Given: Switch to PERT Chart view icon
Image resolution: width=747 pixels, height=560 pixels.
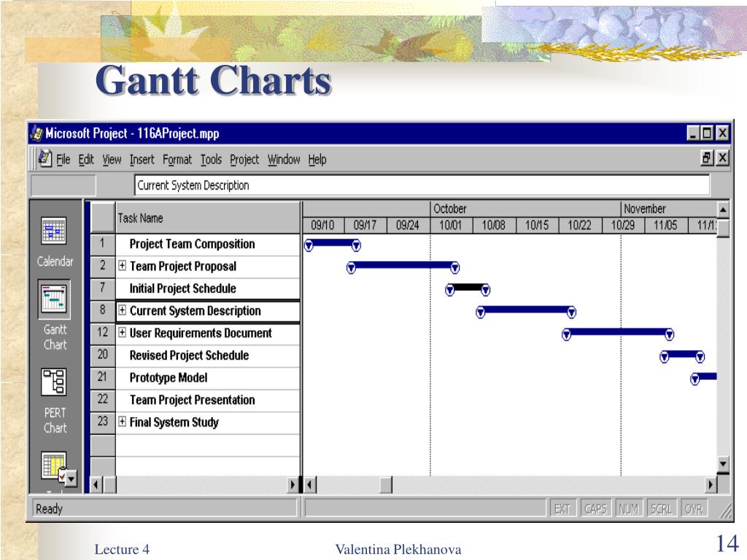Looking at the screenshot, I should click(54, 382).
